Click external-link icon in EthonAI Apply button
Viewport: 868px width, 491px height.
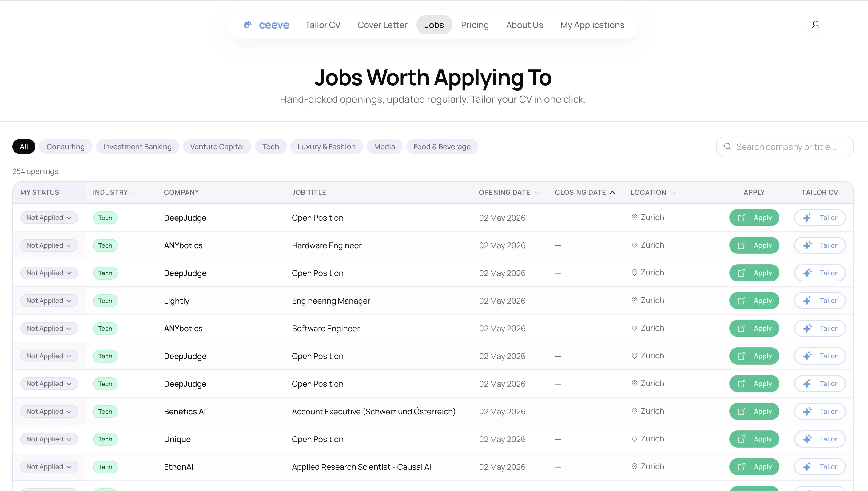pos(742,467)
